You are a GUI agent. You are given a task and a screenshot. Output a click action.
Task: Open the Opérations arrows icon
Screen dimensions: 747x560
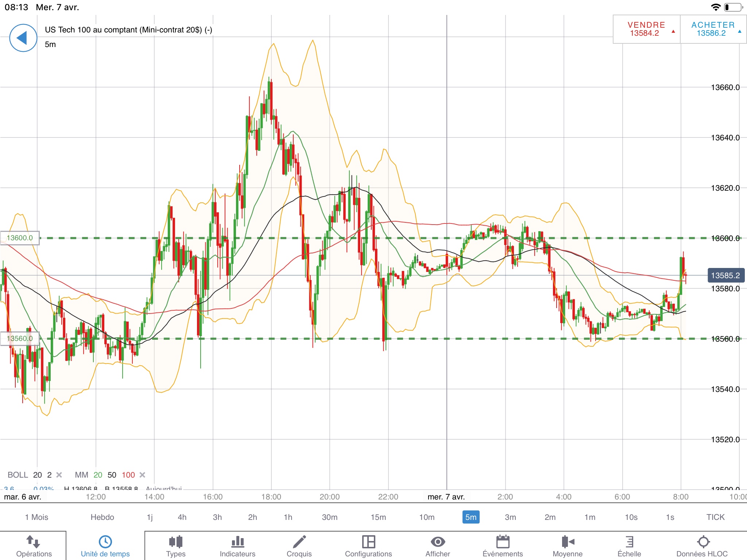click(34, 542)
